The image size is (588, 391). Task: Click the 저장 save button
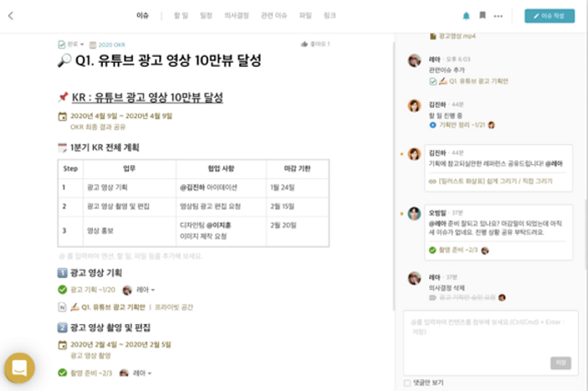(560, 363)
